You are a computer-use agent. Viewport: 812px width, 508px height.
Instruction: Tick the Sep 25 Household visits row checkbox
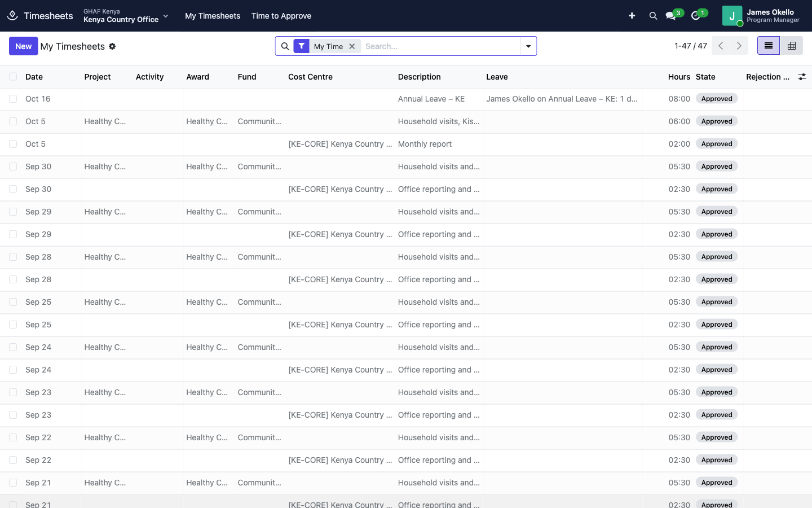coord(13,302)
